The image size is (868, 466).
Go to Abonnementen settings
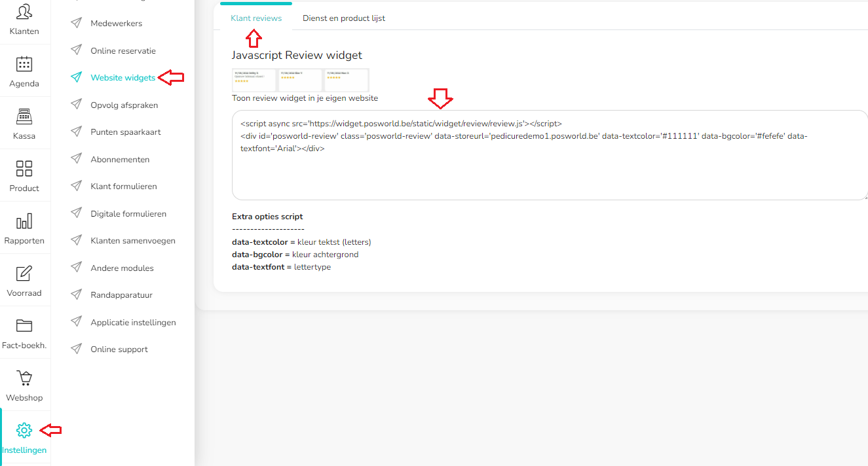(120, 159)
